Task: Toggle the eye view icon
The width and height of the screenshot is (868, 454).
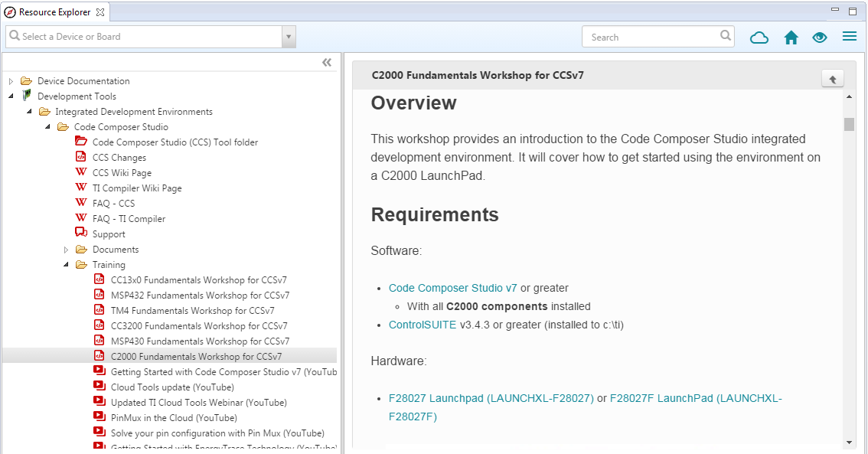Action: tap(820, 38)
